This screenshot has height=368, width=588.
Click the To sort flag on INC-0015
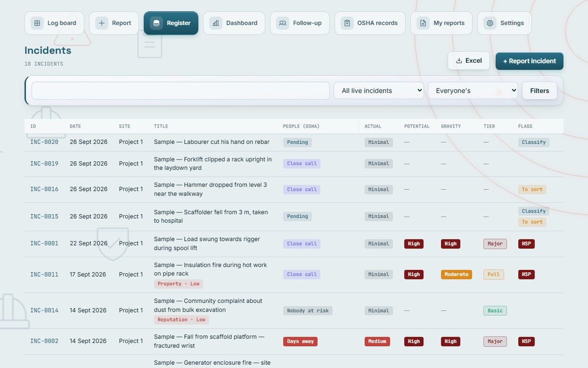[532, 222]
